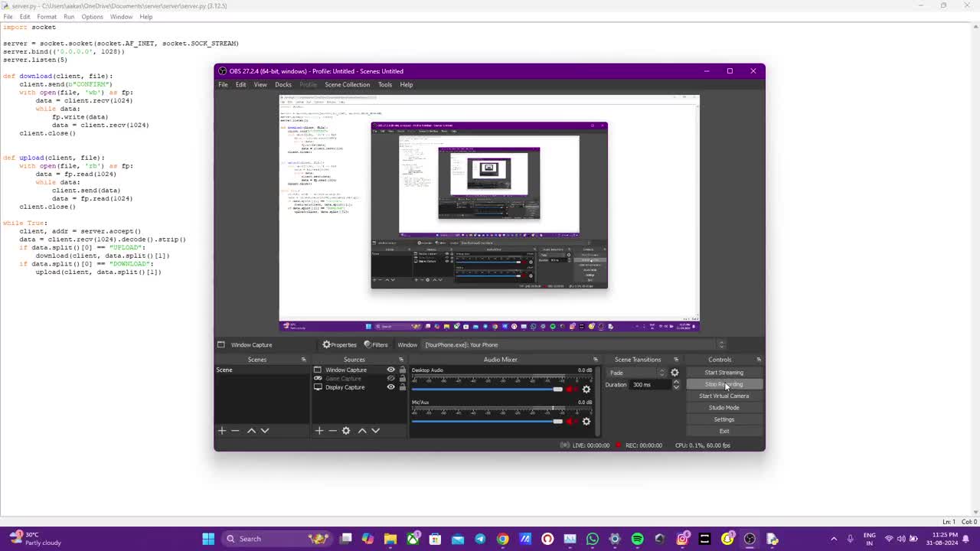Image resolution: width=980 pixels, height=551 pixels.
Task: Show hidden system tray icons chevron
Action: [x=835, y=539]
